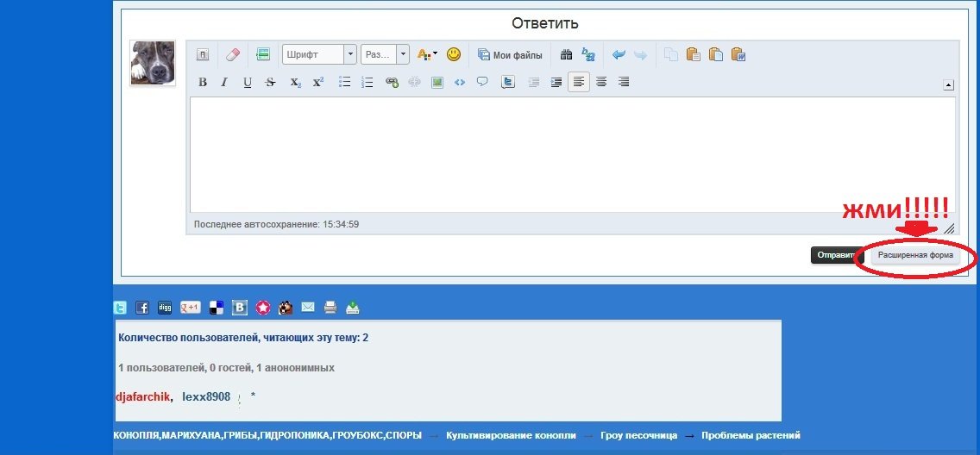Open Проблемы растений breadcrumb link
The width and height of the screenshot is (980, 455).
751,436
